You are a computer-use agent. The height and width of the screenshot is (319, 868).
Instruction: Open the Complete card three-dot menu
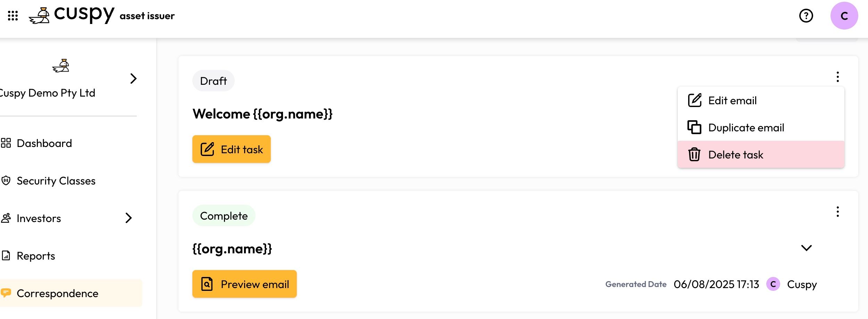click(x=837, y=212)
